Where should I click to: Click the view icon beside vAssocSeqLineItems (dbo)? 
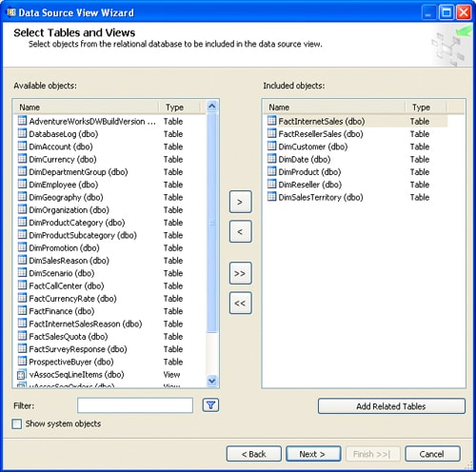click(21, 375)
